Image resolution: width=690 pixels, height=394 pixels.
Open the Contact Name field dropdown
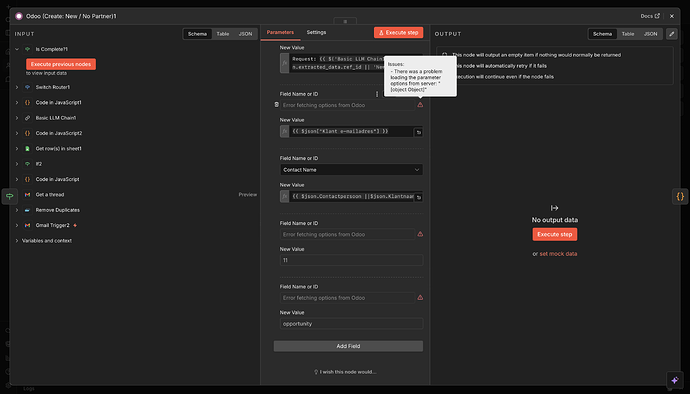[x=351, y=170]
